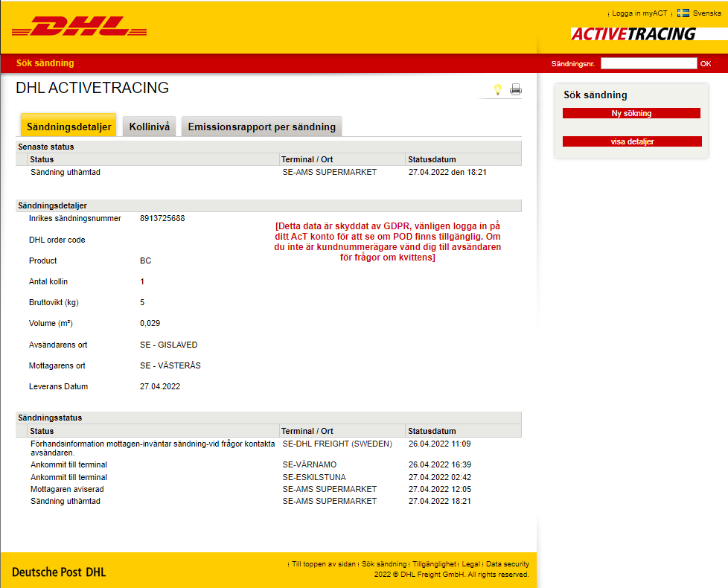The image size is (728, 588).
Task: Open the Sändningsdetaljer tab
Action: tap(68, 127)
